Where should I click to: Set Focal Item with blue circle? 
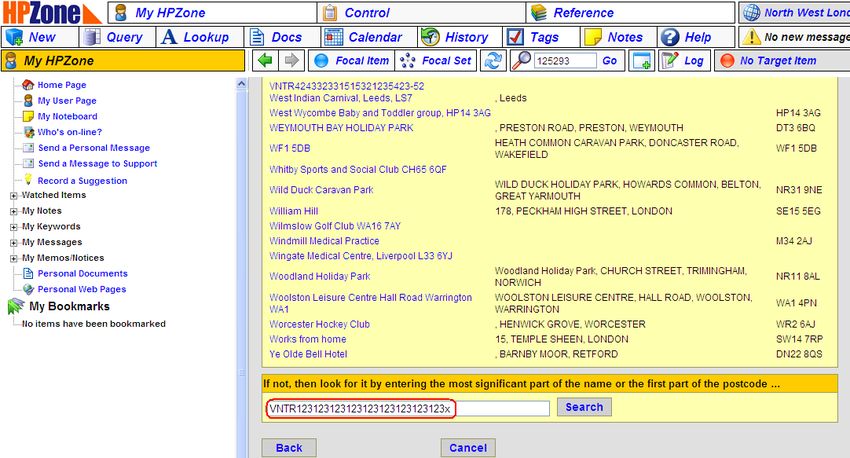[351, 61]
